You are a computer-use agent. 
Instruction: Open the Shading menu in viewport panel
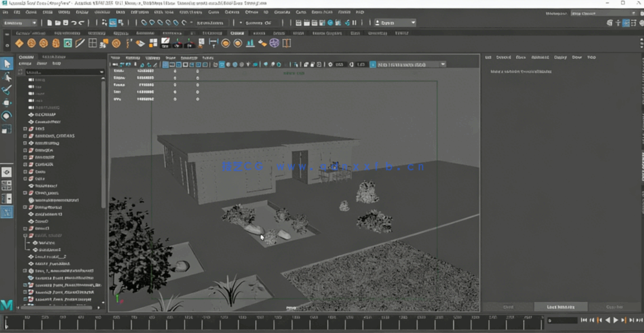132,57
